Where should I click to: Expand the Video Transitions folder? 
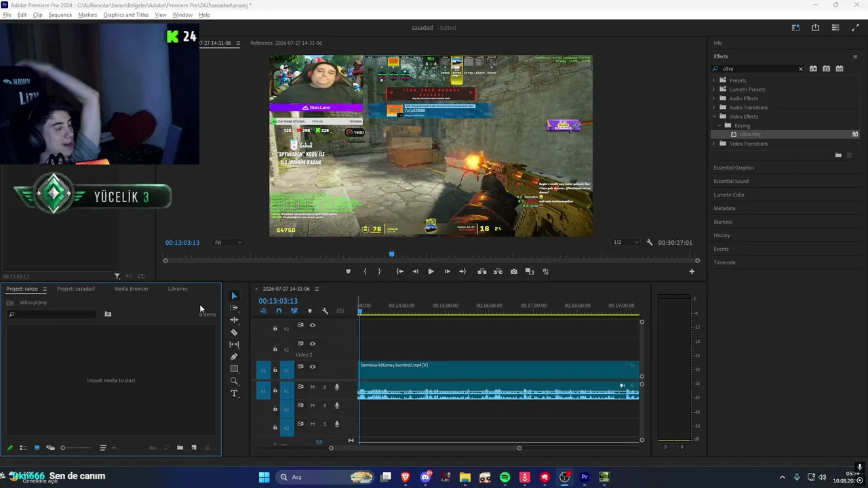pos(713,144)
